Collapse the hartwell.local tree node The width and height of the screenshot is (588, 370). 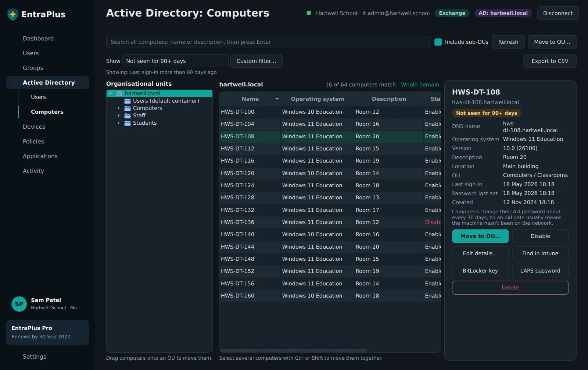pyautogui.click(x=111, y=93)
